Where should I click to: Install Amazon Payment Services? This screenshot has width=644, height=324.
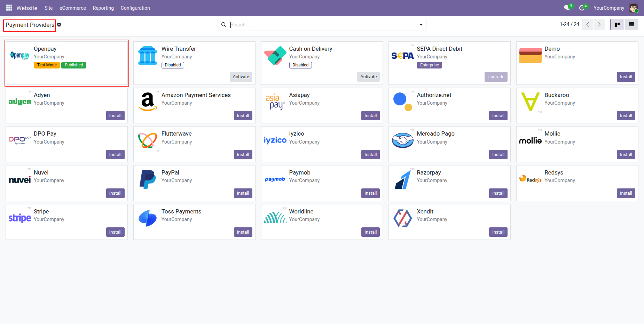coord(243,116)
